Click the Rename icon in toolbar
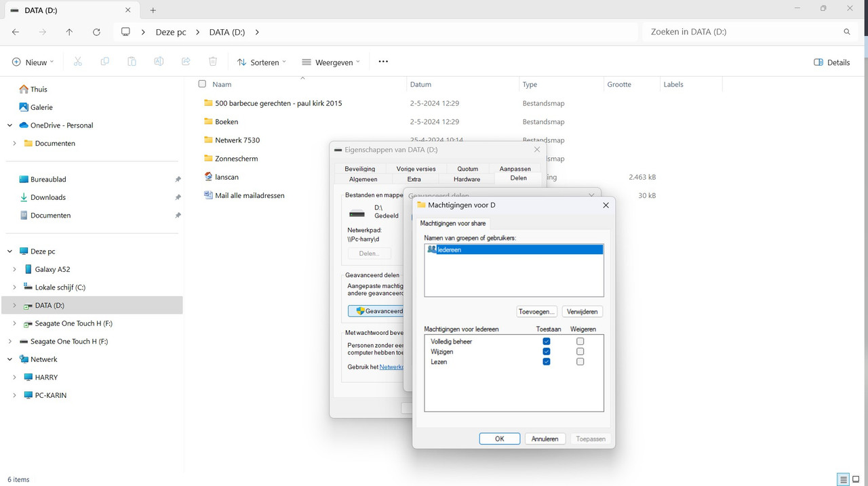This screenshot has height=486, width=868. coord(159,62)
